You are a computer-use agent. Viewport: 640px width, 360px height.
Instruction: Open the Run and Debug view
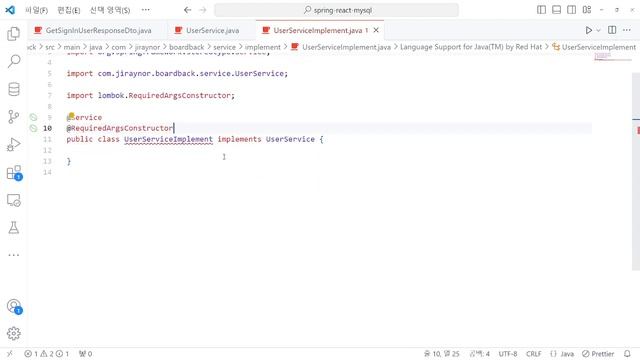13,144
